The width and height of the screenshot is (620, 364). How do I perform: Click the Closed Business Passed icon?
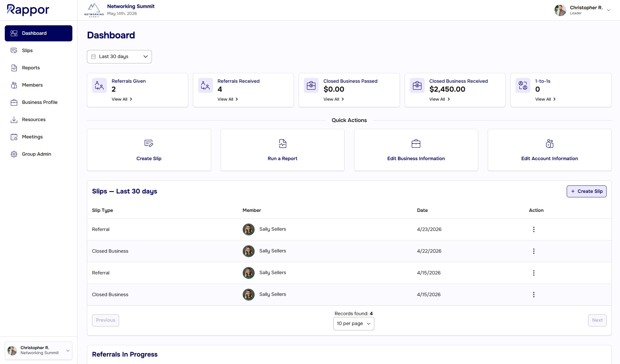point(311,85)
